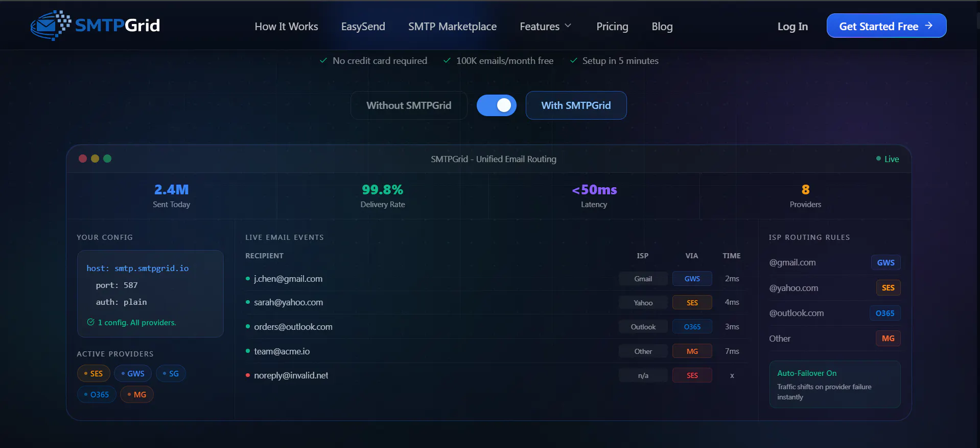
Task: Click the 'port: 587' config line
Action: click(x=116, y=285)
